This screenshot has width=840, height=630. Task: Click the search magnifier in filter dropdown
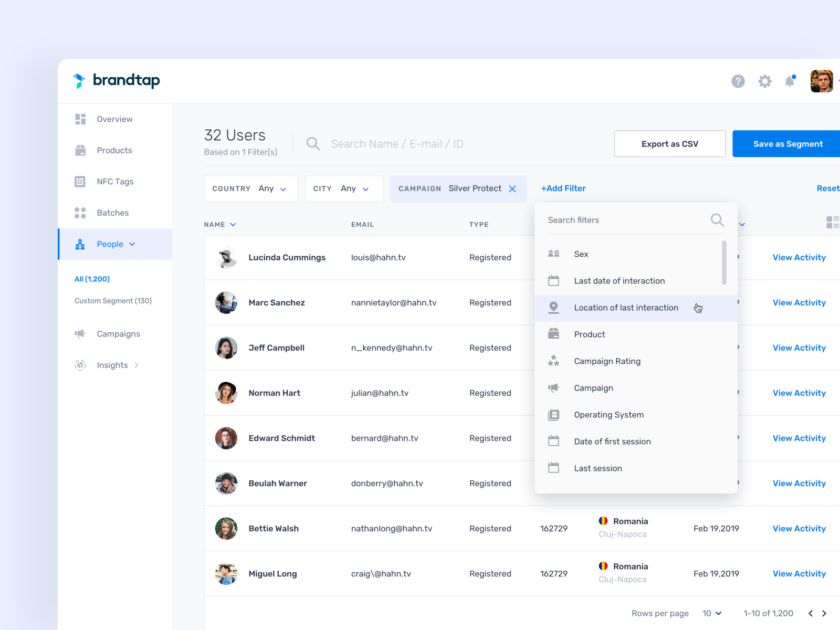pos(717,220)
